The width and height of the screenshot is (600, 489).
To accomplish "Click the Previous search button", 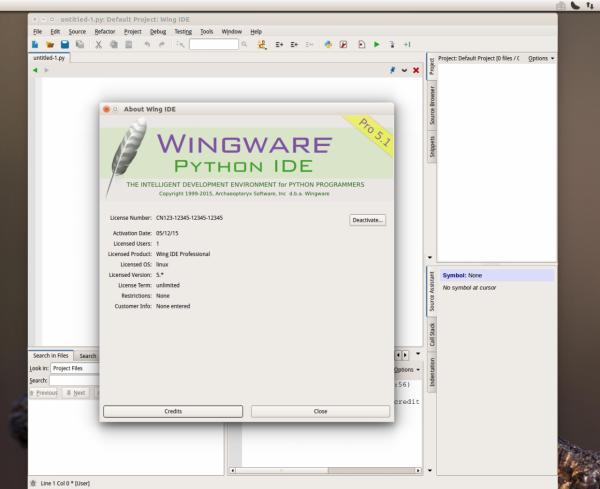I will click(44, 393).
